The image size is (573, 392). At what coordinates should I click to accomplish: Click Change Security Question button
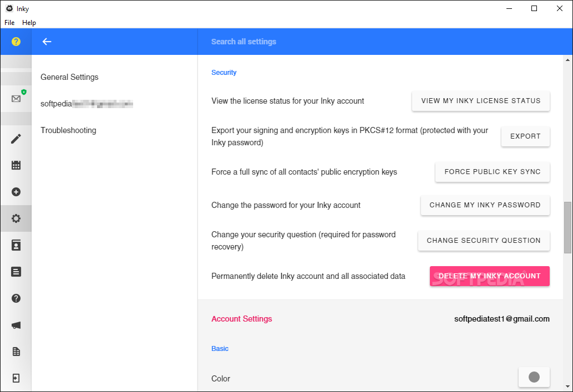[x=484, y=241]
